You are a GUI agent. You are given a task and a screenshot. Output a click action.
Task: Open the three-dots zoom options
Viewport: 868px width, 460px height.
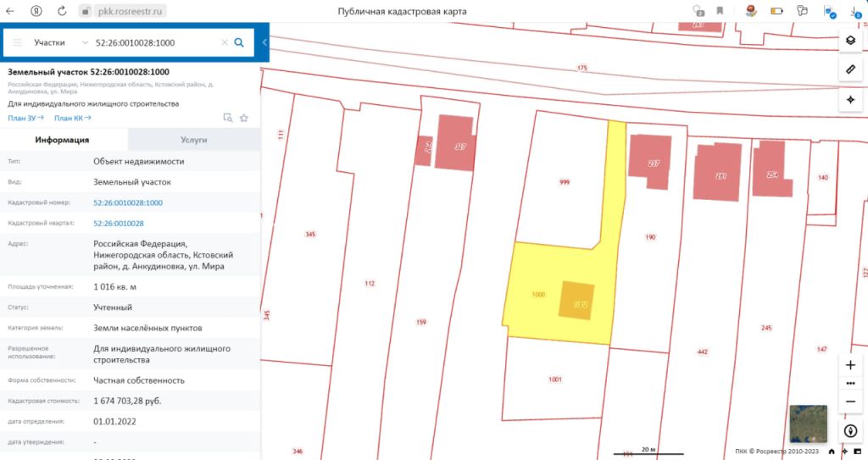pos(850,383)
